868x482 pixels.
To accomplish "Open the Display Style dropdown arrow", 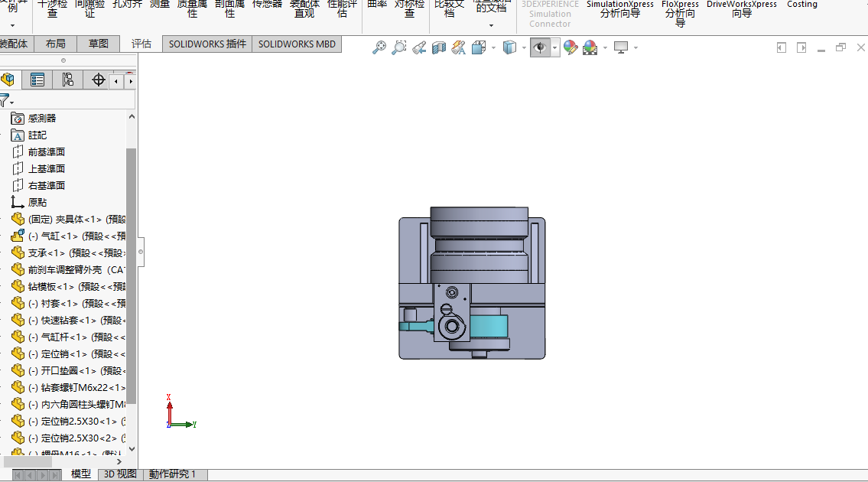I will (x=524, y=47).
